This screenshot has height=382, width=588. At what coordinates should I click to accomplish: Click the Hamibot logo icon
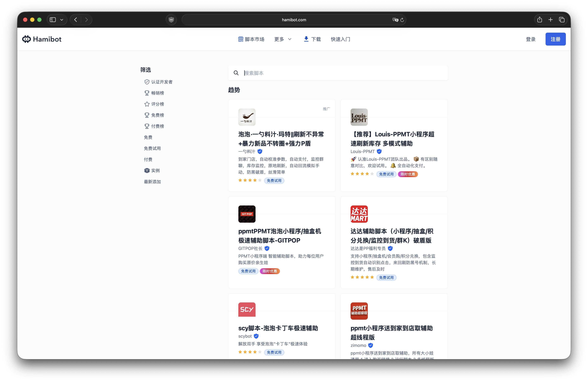click(26, 39)
